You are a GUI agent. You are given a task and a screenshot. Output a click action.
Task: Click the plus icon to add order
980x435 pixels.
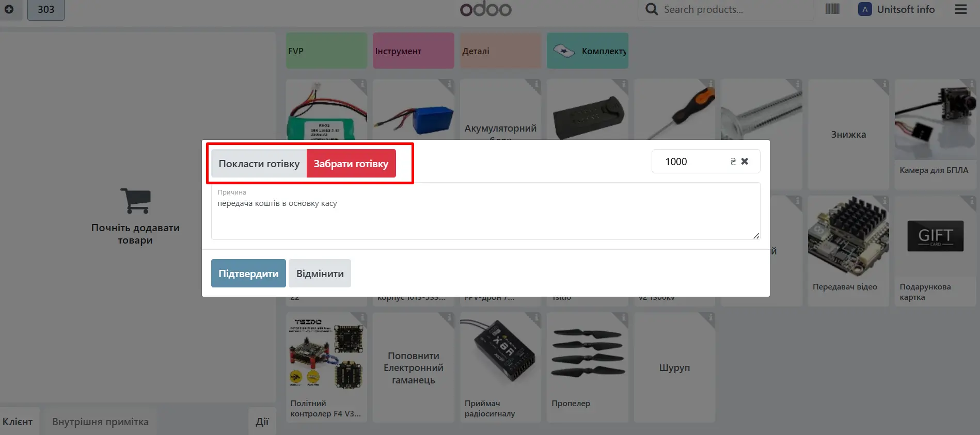pyautogui.click(x=9, y=9)
